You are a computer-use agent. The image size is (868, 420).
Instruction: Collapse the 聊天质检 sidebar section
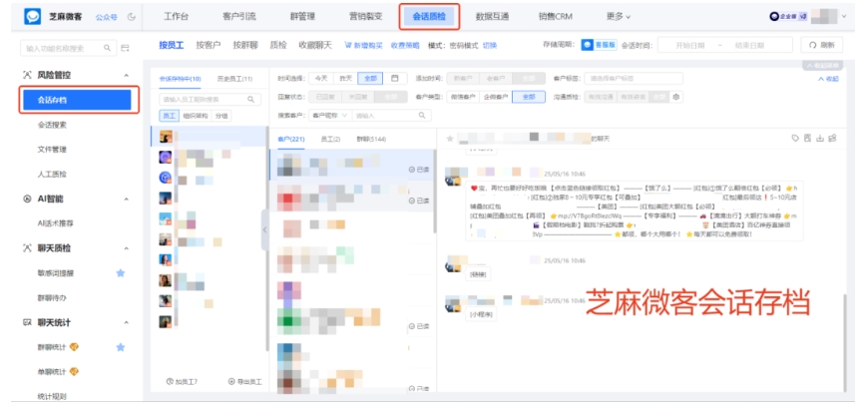coord(127,248)
